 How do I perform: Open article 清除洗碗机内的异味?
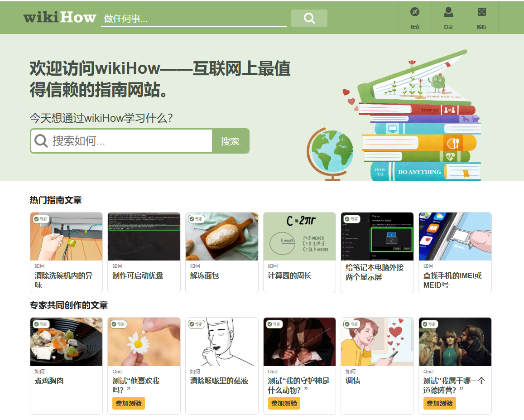click(x=63, y=280)
